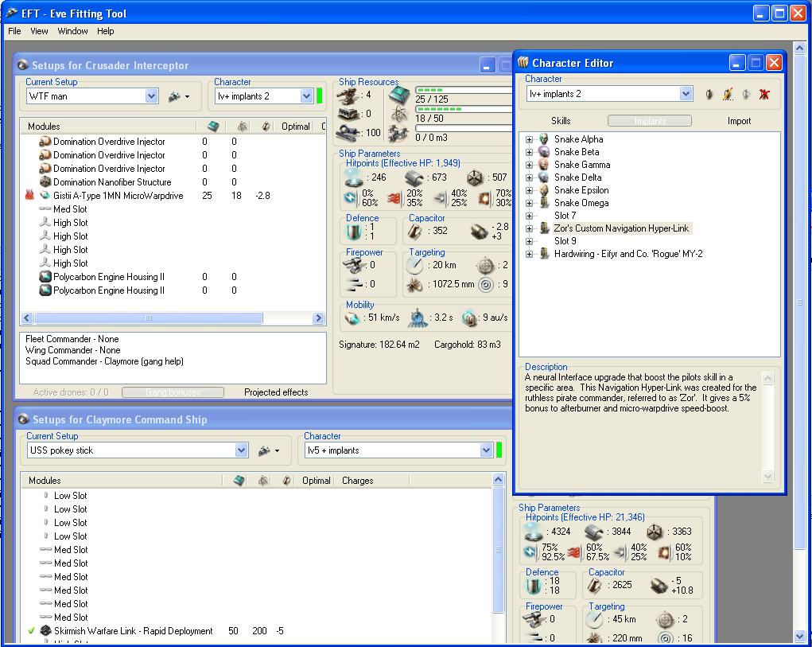Expand Zor's Custom Navigation Hyper-Link node
This screenshot has height=647, width=812.
coord(529,228)
